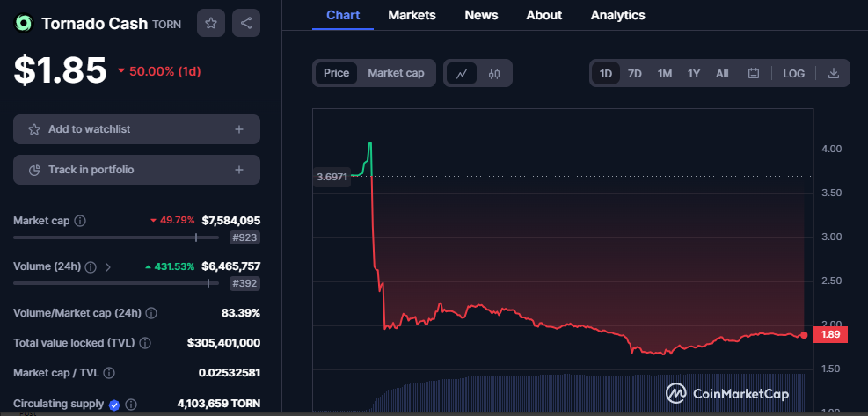
Task: Switch to line chart view
Action: (x=462, y=73)
